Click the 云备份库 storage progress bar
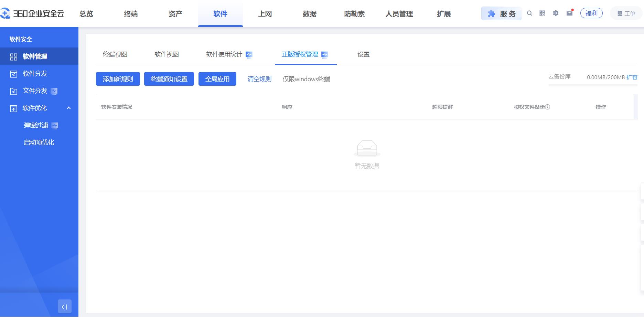644x317 pixels. (x=593, y=85)
